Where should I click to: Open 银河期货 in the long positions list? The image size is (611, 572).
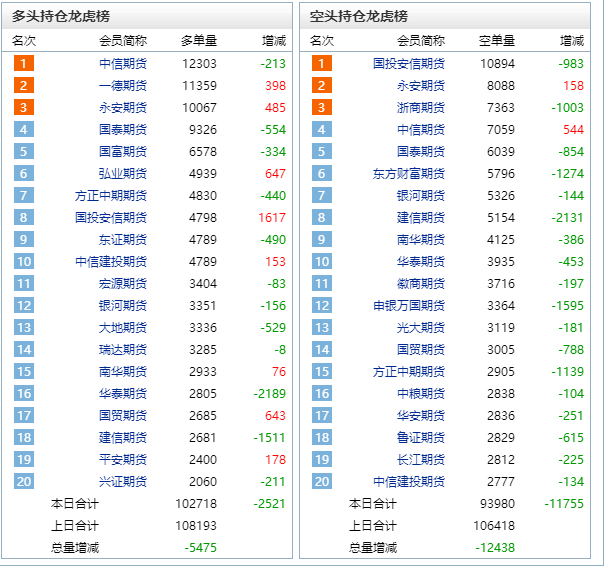pos(123,306)
